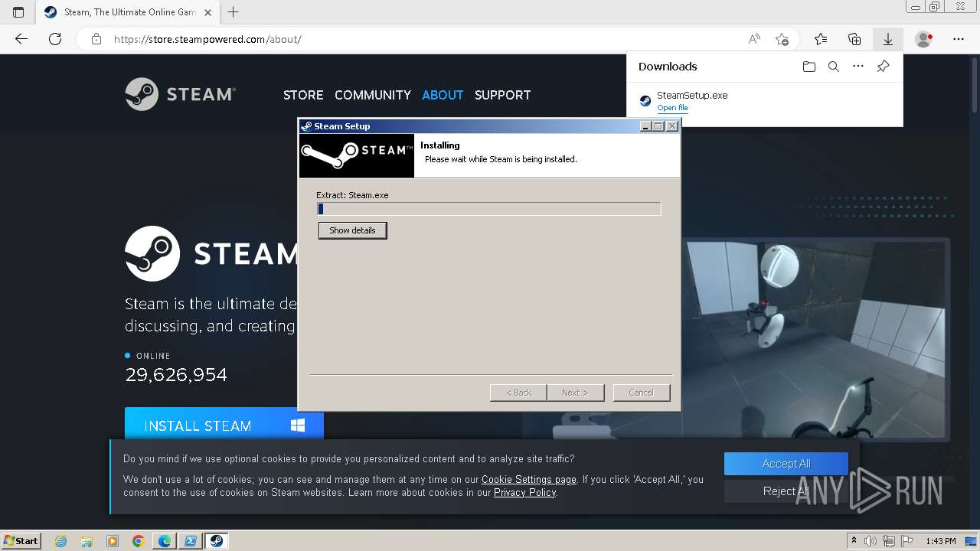Click Open file under SteamSetup.exe
Screen dimensions: 980x551
pyautogui.click(x=672, y=108)
